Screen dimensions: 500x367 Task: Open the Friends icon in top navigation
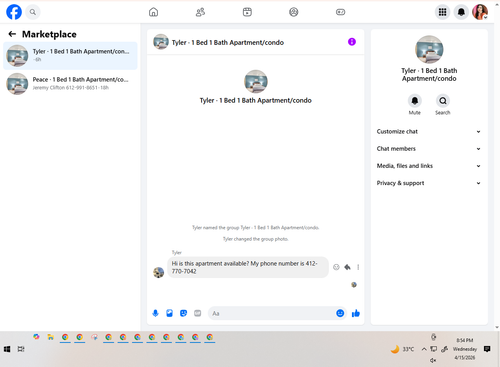[200, 12]
